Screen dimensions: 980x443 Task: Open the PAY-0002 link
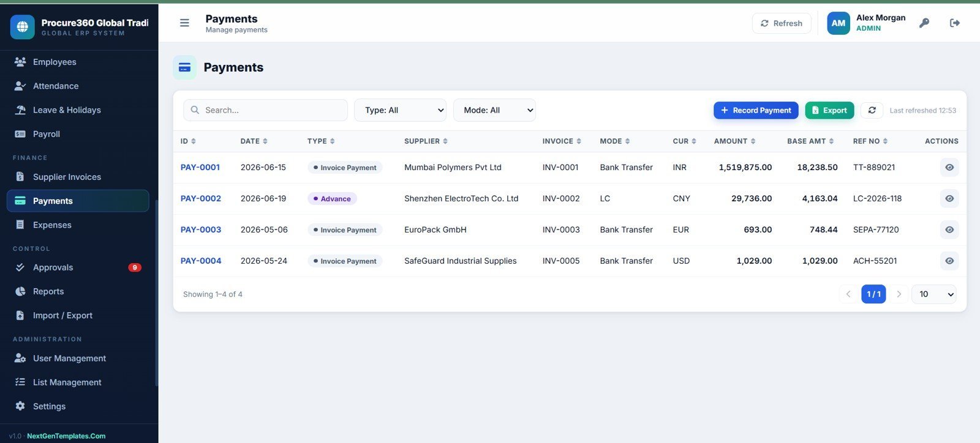201,198
